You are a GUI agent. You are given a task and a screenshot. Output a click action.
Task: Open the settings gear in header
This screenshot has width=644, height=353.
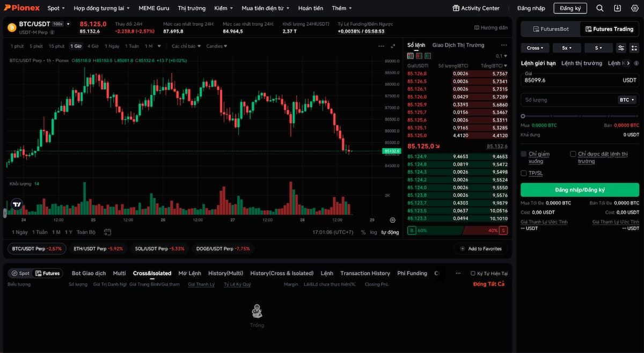(x=635, y=8)
